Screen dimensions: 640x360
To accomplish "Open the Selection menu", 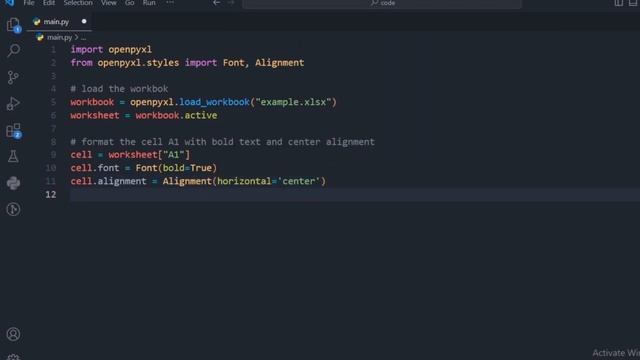I will click(78, 3).
